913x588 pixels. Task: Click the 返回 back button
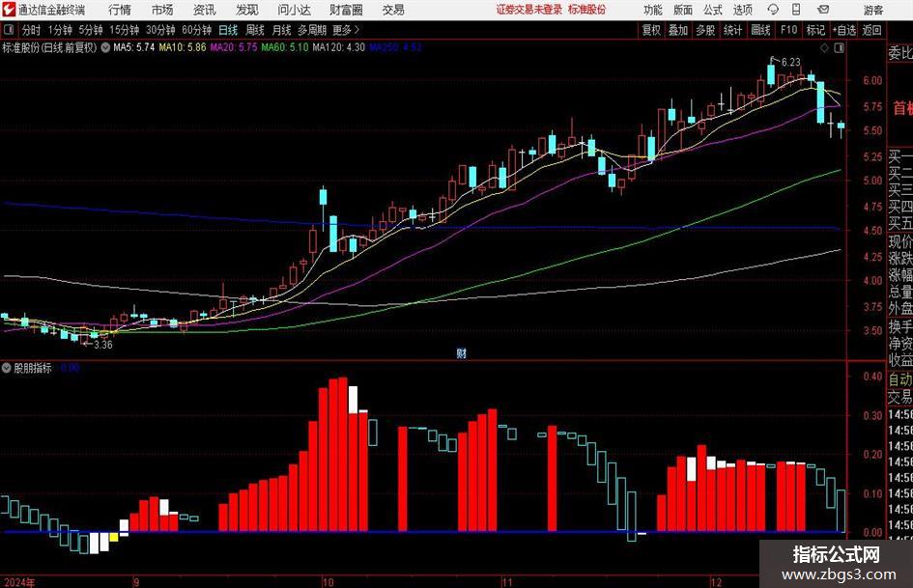pos(871,30)
